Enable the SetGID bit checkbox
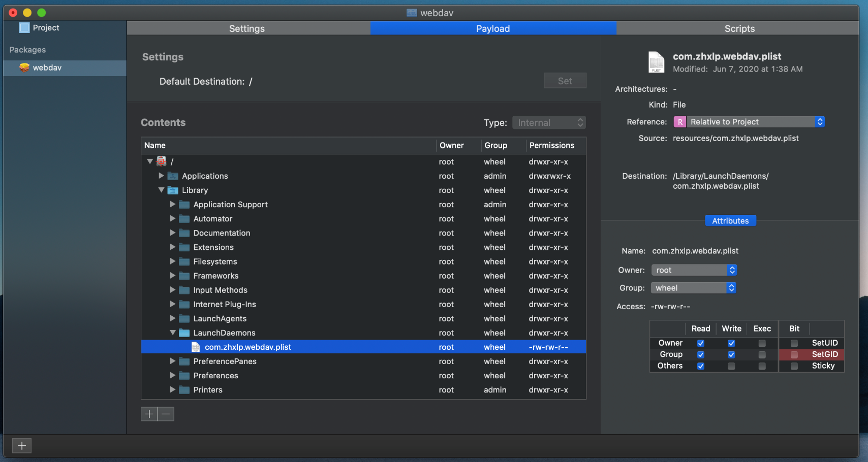868x462 pixels. (794, 354)
